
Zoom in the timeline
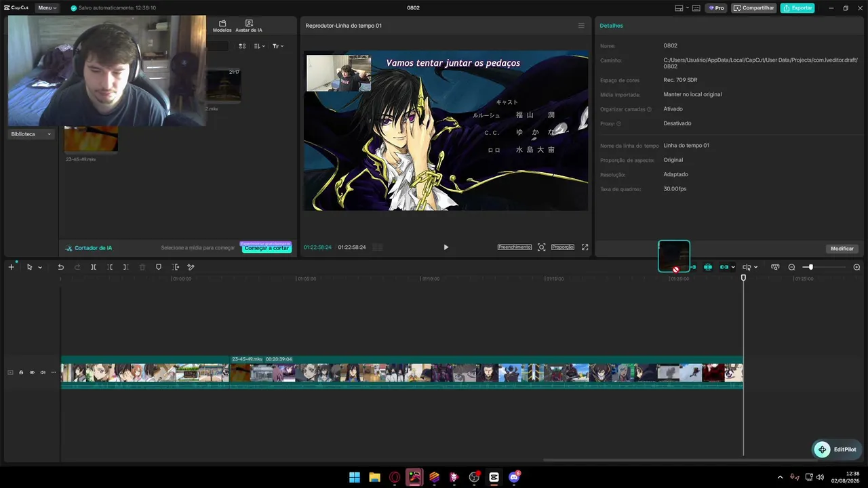click(x=856, y=267)
